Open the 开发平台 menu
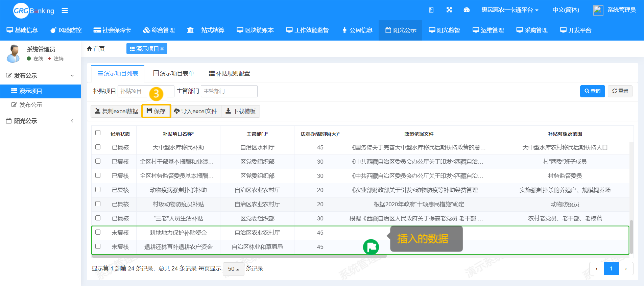 pos(576,30)
